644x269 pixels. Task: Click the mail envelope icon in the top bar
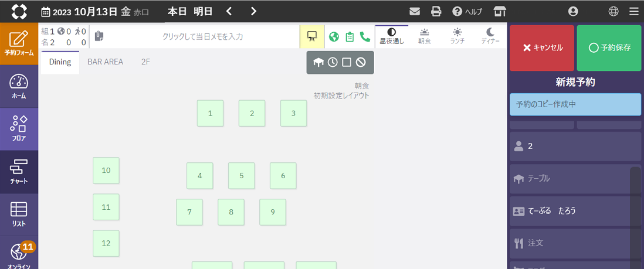[x=415, y=11]
